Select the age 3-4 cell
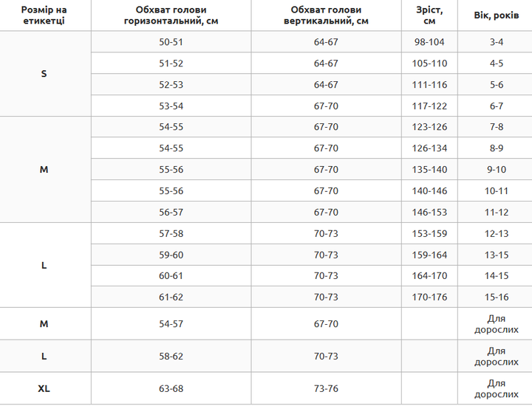 tap(495, 41)
